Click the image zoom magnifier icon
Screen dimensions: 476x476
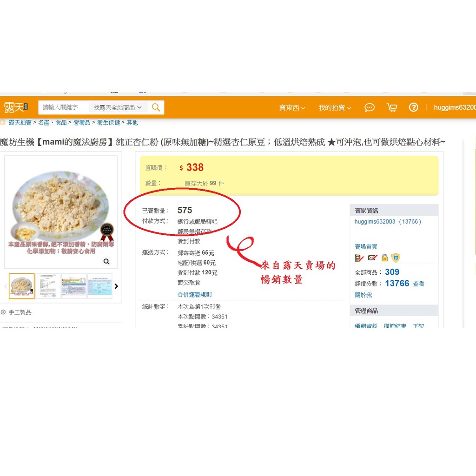[106, 261]
